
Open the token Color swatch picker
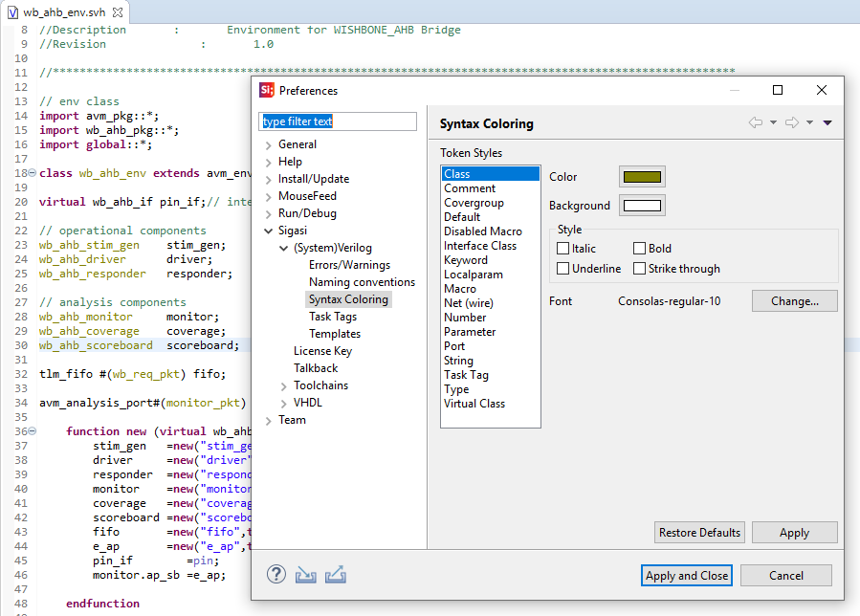tap(642, 177)
